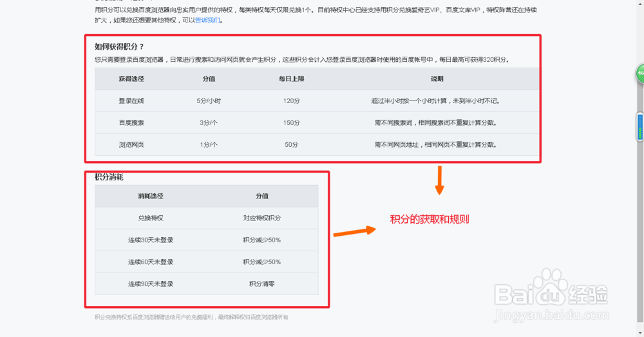Select the 3分/个 cell
This screenshot has width=644, height=337.
pos(209,122)
